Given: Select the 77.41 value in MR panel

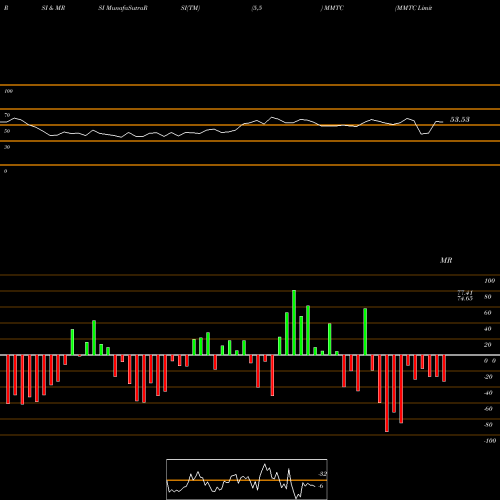Looking at the screenshot, I should point(465,293).
